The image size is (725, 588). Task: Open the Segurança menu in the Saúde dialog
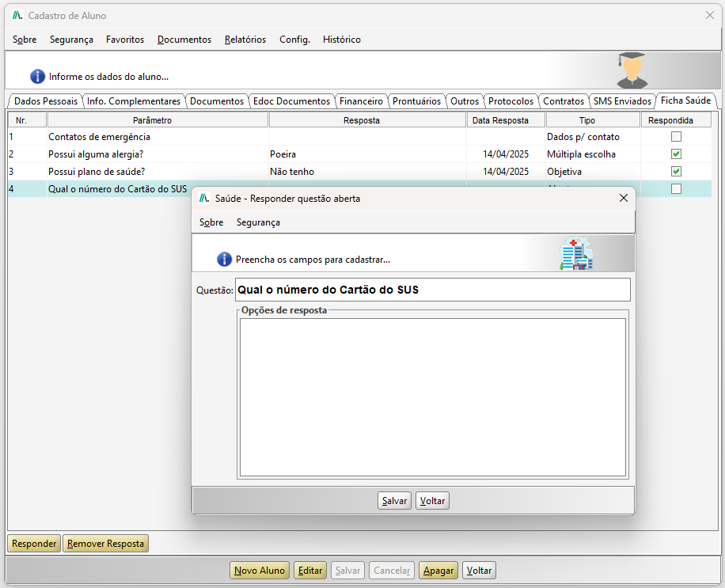tap(258, 222)
